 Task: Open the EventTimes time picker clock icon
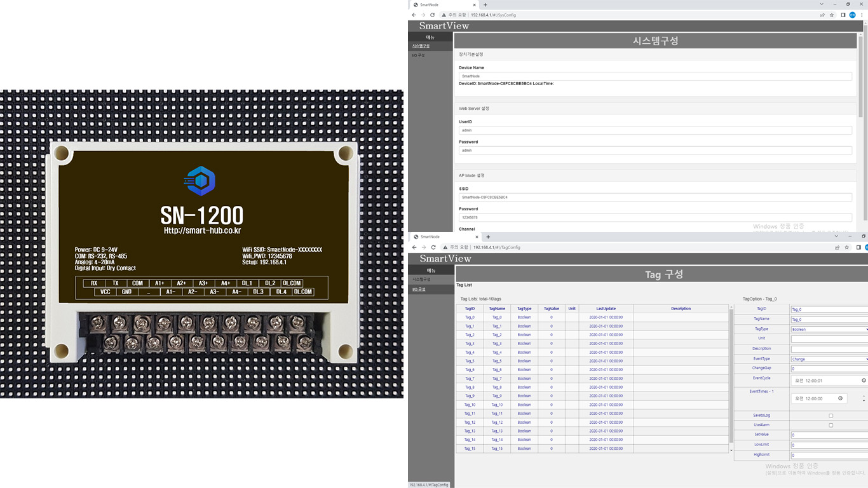click(x=840, y=398)
